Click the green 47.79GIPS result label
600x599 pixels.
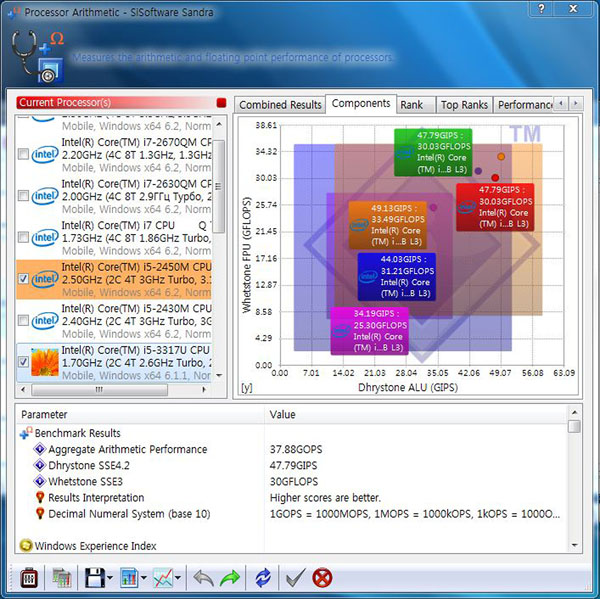point(433,152)
